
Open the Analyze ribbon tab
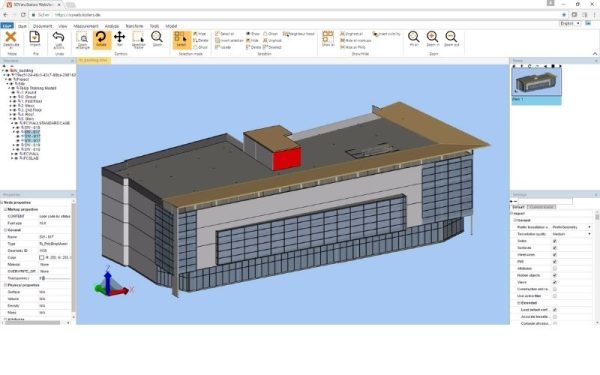click(x=112, y=26)
